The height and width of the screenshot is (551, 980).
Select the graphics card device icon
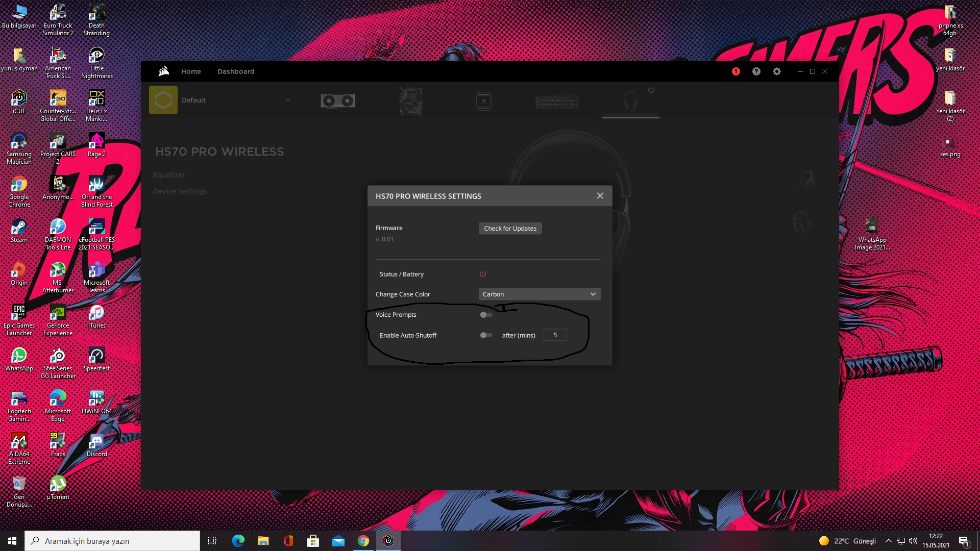[337, 101]
